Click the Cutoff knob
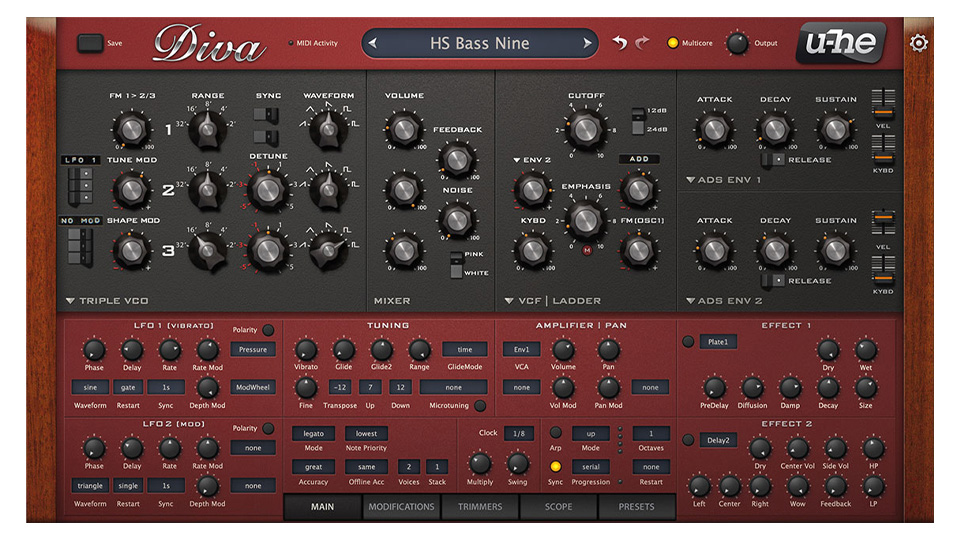This screenshot has height=540, width=960. point(586,127)
